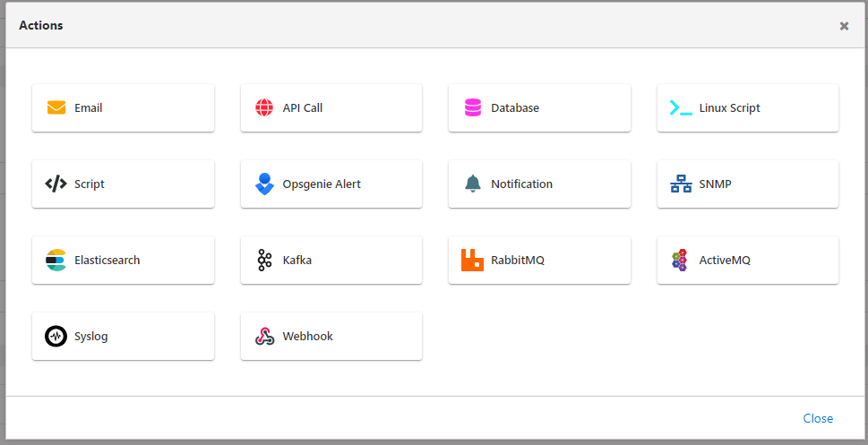Click the Elasticsearch logo icon
Image resolution: width=868 pixels, height=445 pixels.
[x=56, y=261]
